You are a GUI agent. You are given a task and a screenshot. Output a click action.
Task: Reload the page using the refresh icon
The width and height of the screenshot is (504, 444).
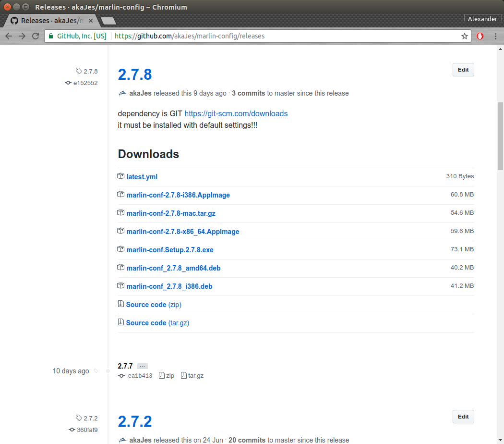tap(36, 36)
